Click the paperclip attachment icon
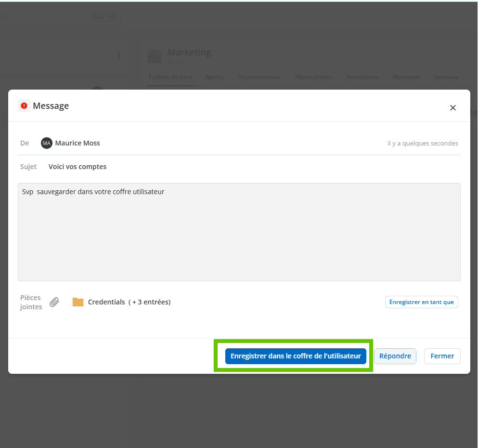The height and width of the screenshot is (448, 478). pyautogui.click(x=55, y=302)
